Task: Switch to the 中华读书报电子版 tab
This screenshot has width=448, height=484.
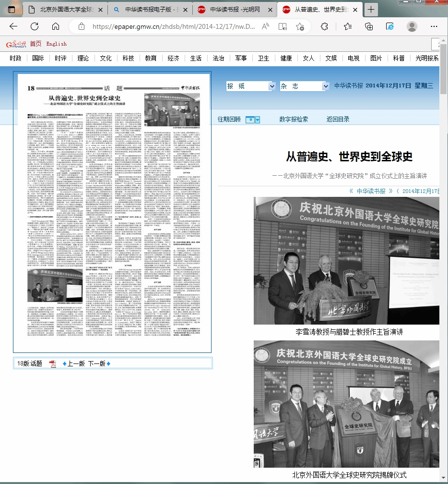Action: 150,10
